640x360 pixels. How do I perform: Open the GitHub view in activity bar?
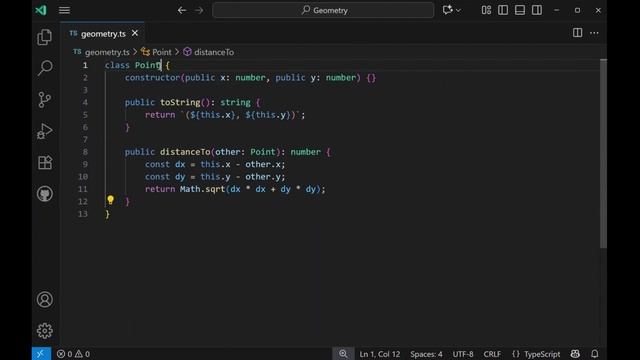click(45, 194)
